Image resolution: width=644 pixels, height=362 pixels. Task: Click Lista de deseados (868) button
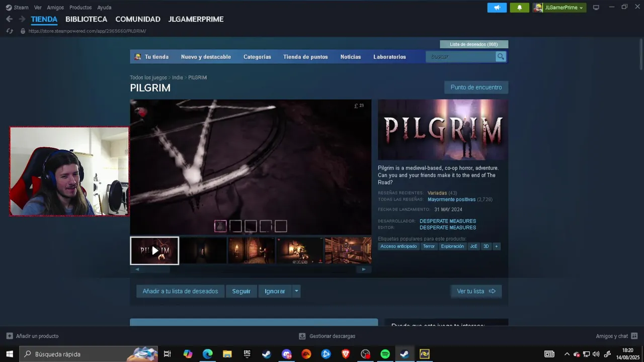[x=474, y=44]
